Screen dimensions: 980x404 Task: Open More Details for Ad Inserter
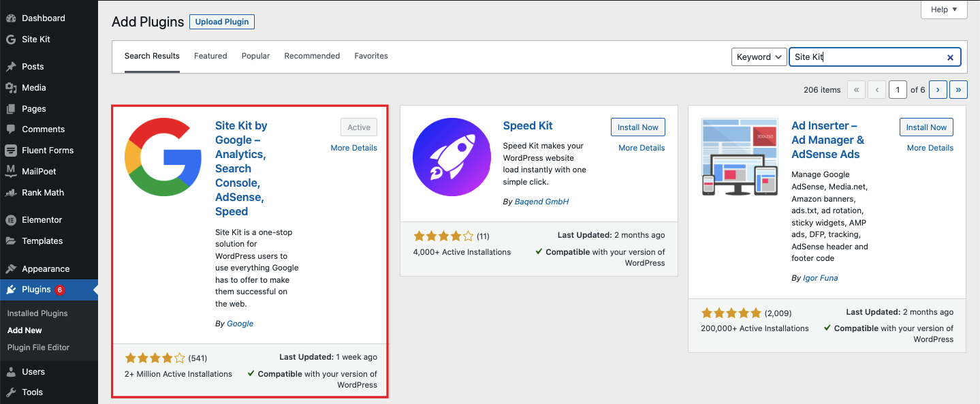[930, 148]
